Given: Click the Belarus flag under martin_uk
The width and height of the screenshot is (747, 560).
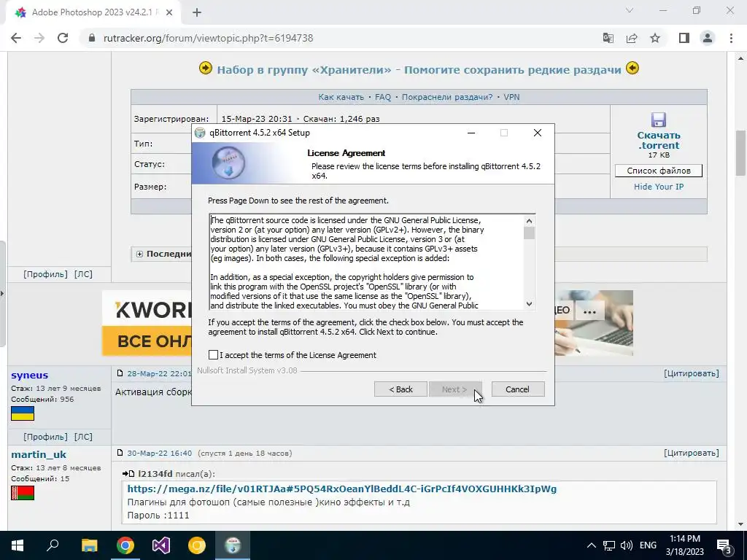Looking at the screenshot, I should (23, 493).
